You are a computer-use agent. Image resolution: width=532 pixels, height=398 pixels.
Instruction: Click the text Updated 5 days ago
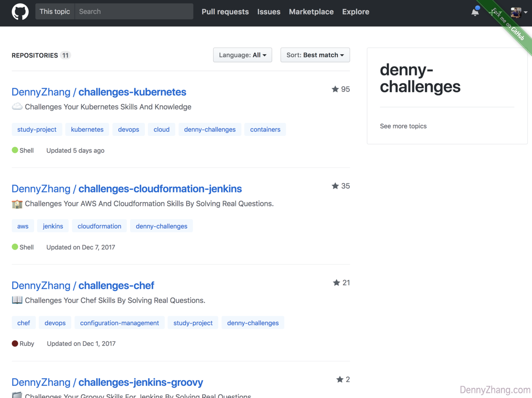[75, 151]
